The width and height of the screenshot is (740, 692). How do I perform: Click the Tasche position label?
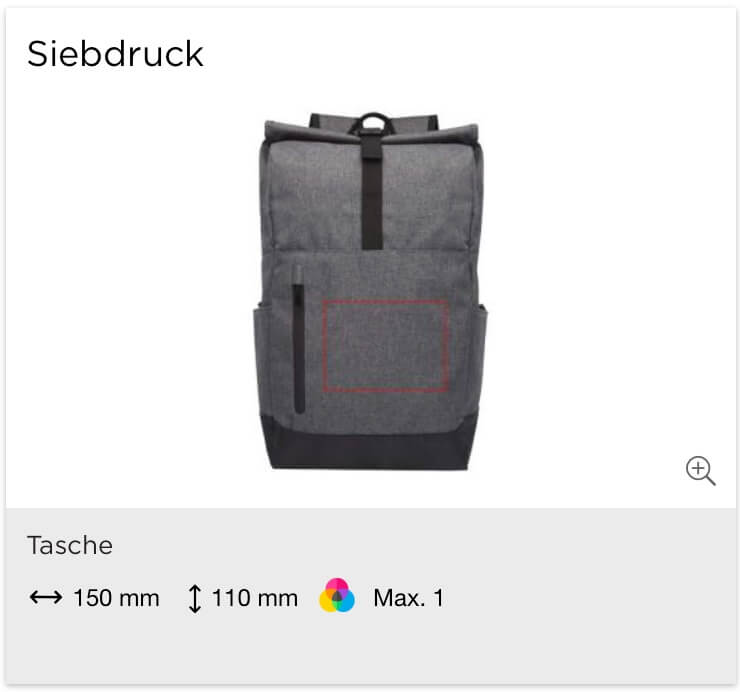coord(70,545)
